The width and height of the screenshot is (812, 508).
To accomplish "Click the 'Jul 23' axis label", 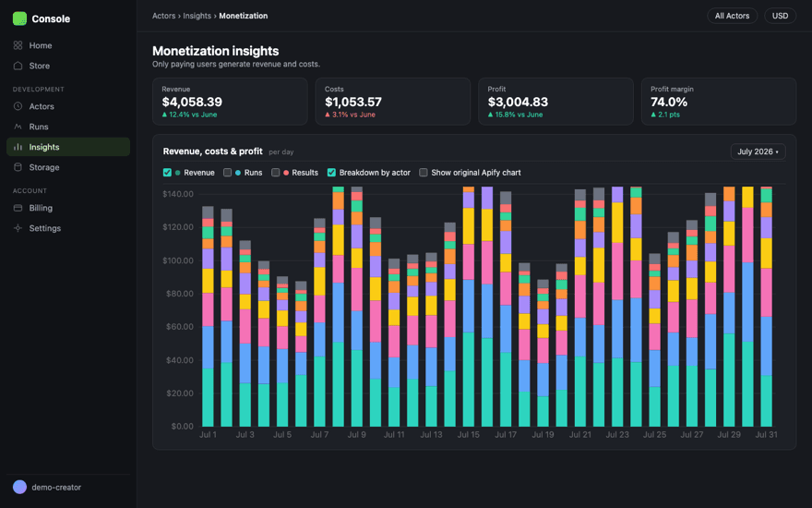I will point(617,434).
